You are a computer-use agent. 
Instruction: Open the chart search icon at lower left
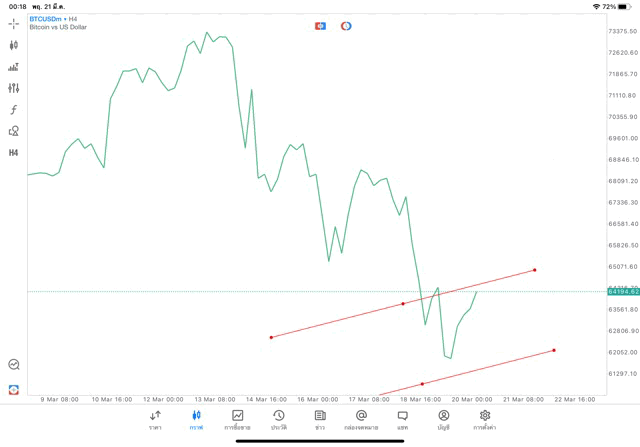pos(14,365)
